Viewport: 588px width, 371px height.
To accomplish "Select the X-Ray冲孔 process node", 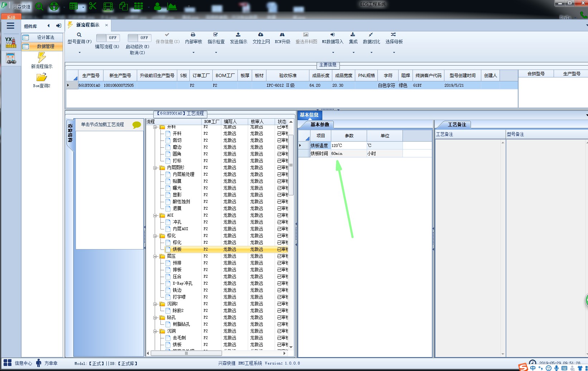I will 182,284.
